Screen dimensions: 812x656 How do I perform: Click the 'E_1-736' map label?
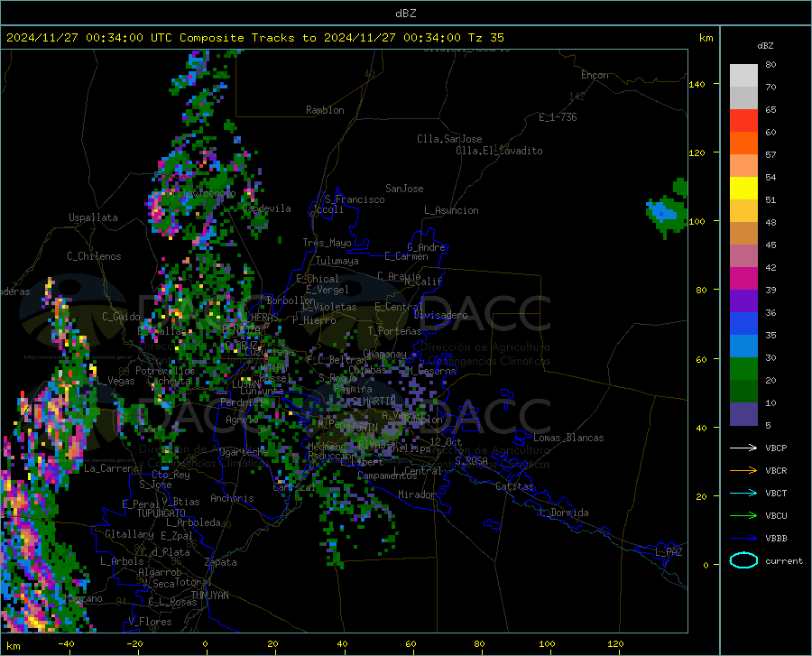tap(558, 117)
